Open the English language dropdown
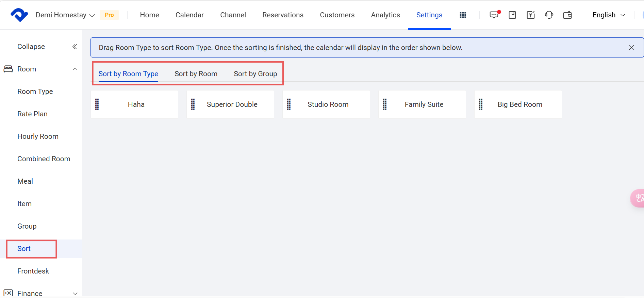644x298 pixels. pos(608,15)
